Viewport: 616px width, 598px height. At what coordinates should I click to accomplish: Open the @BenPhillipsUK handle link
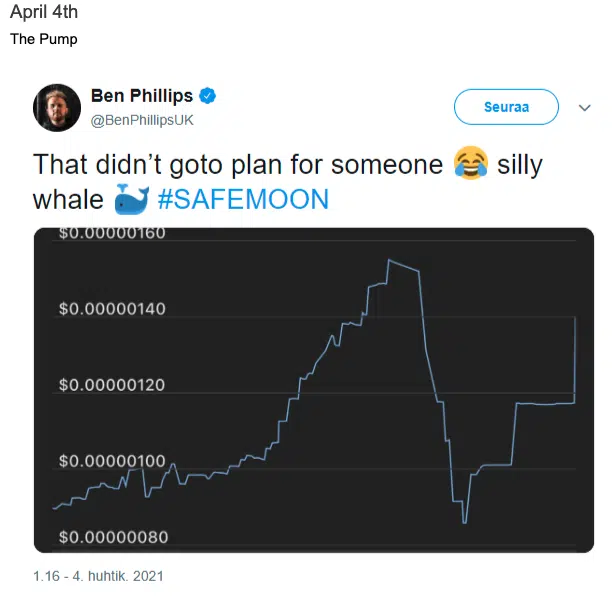[x=142, y=120]
